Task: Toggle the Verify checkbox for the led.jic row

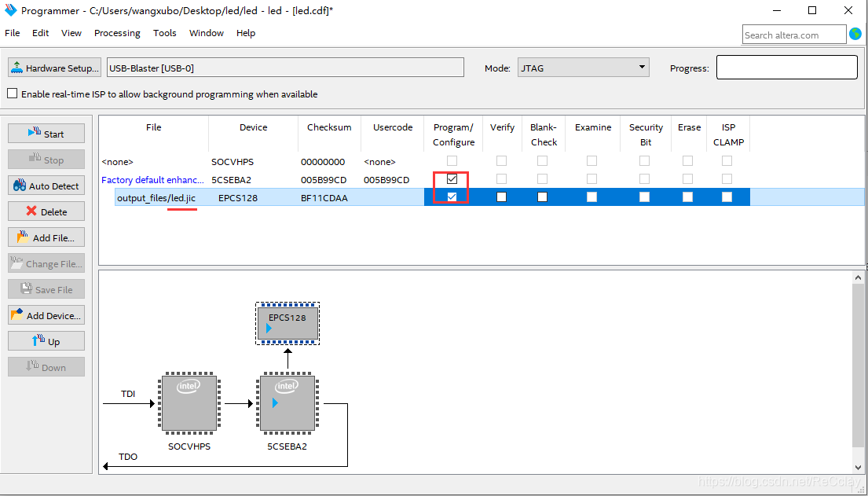Action: [x=501, y=197]
